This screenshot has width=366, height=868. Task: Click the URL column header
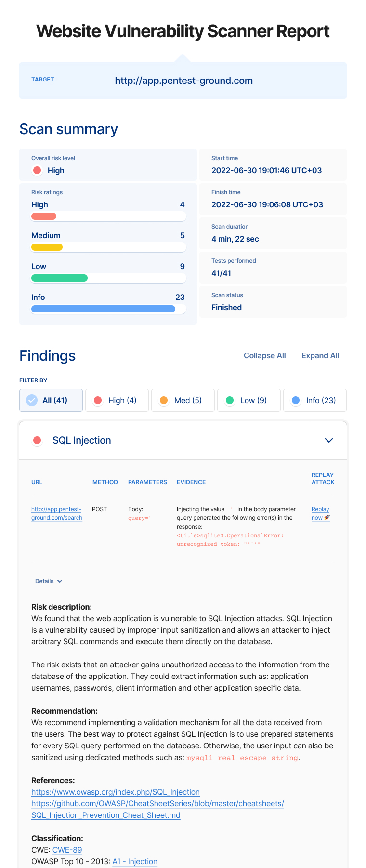[x=37, y=482]
